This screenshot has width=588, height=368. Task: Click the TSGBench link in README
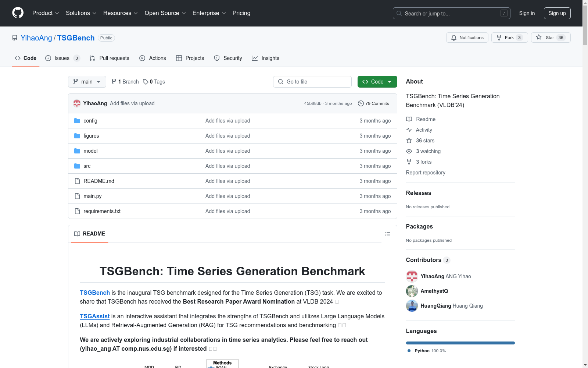[95, 293]
